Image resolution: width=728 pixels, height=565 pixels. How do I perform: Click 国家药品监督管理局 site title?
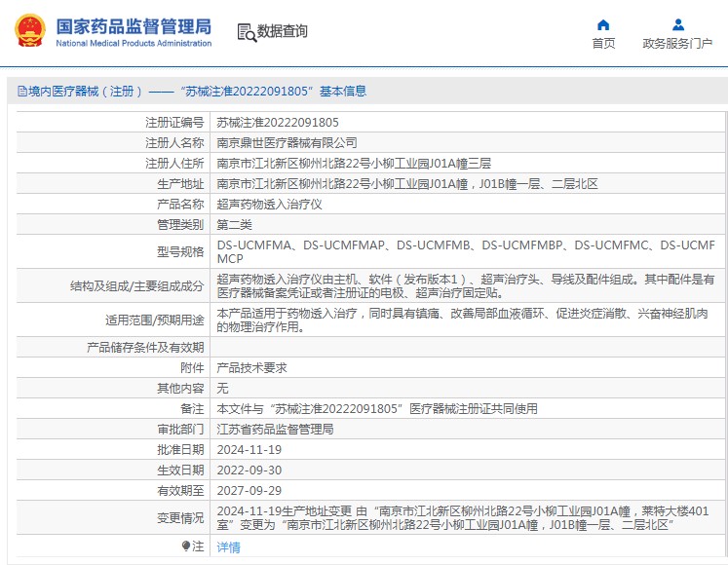point(134,26)
